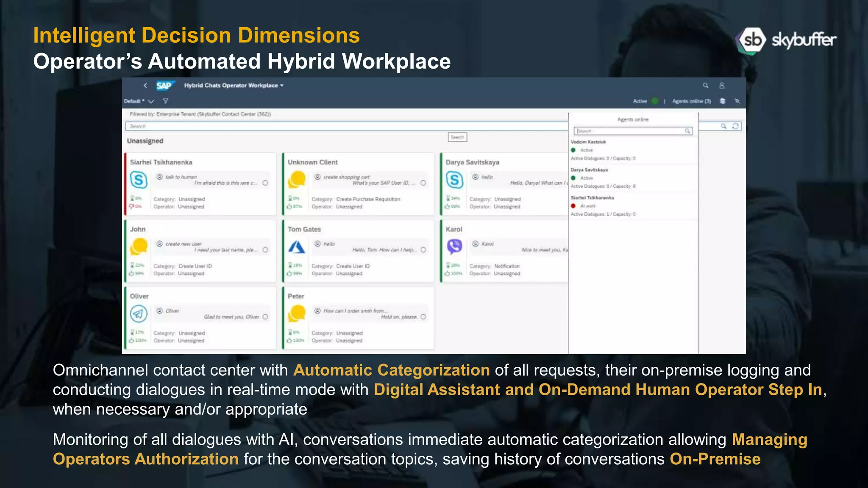Click the Agents online search magnifier icon

pyautogui.click(x=687, y=131)
